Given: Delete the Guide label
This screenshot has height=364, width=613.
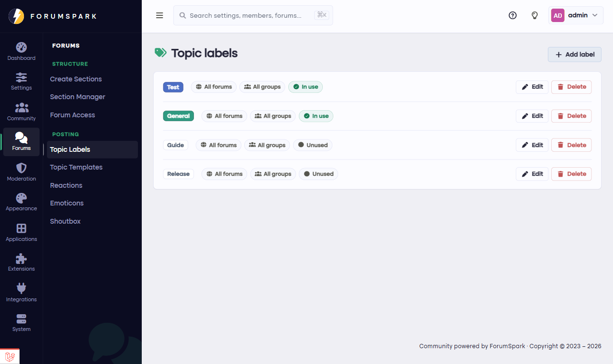Looking at the screenshot, I should [x=571, y=145].
